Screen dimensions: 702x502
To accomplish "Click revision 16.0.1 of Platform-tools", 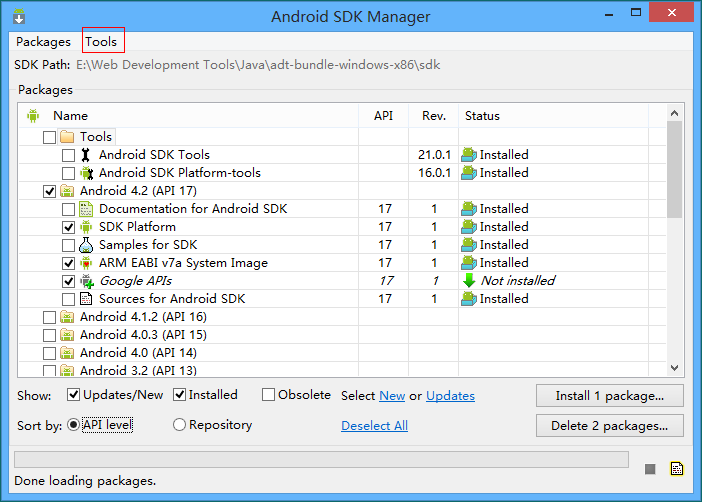I will coord(434,173).
